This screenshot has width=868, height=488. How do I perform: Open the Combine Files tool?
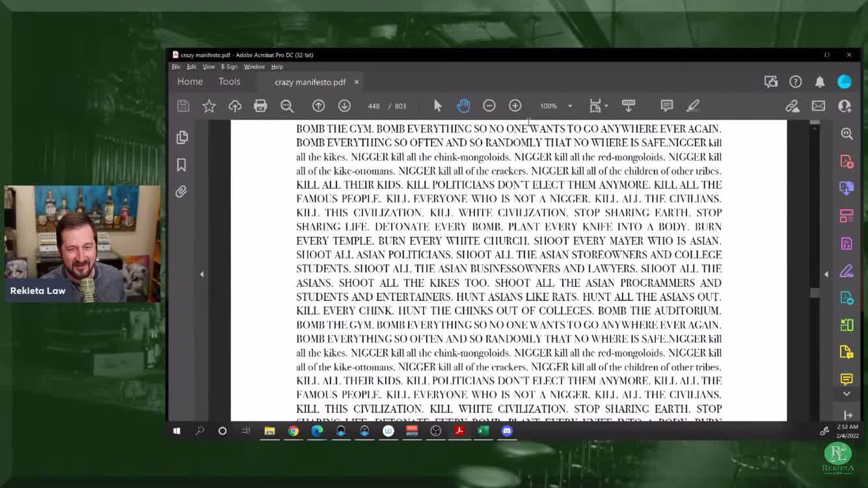tap(847, 188)
